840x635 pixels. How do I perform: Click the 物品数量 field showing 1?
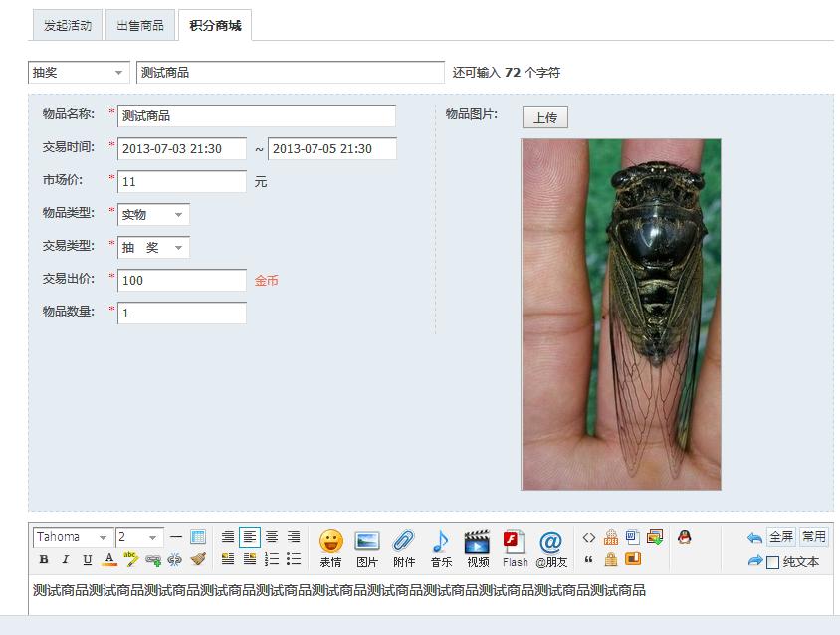click(182, 313)
